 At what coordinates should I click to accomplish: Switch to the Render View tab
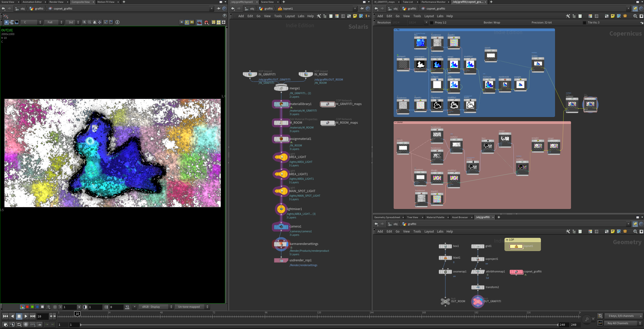[56, 2]
